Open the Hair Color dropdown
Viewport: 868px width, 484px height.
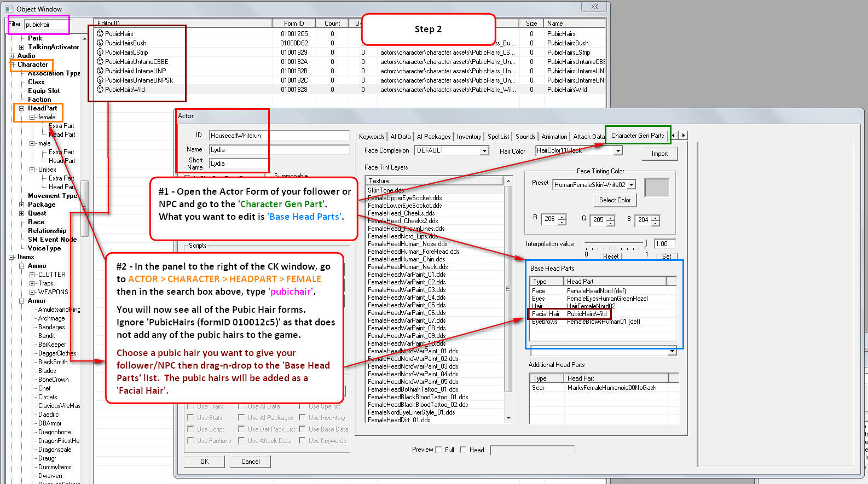[x=618, y=150]
